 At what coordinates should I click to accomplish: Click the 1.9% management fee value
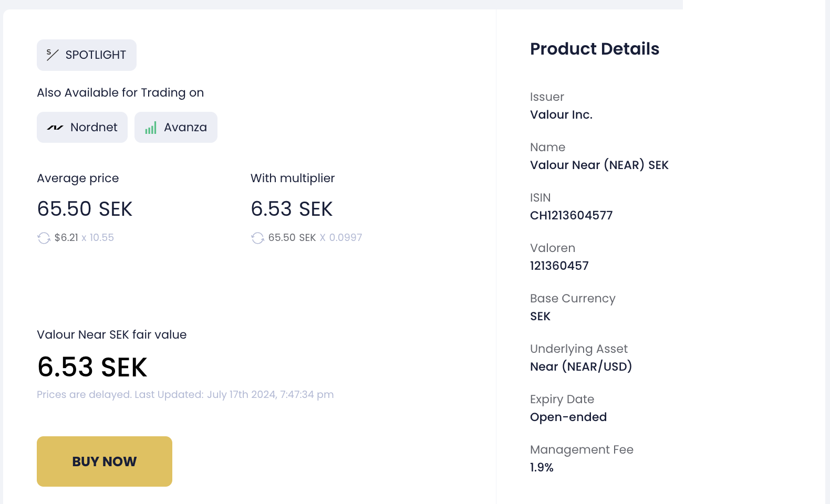click(542, 467)
